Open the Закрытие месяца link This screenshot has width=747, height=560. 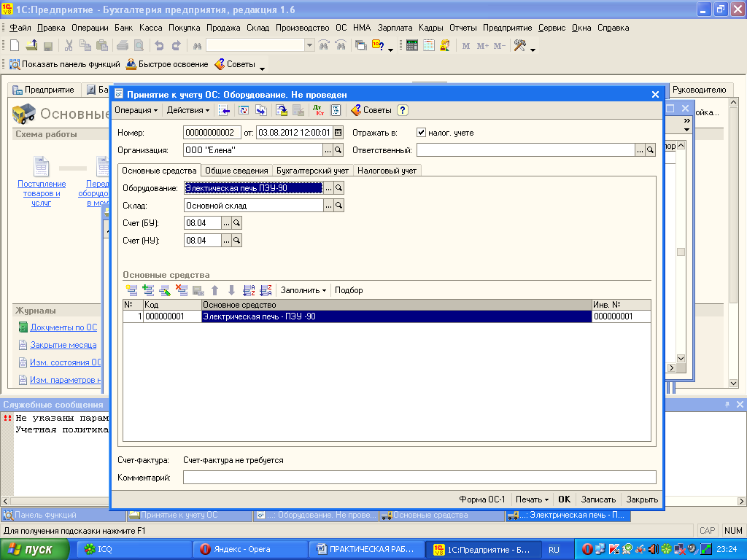pyautogui.click(x=63, y=345)
